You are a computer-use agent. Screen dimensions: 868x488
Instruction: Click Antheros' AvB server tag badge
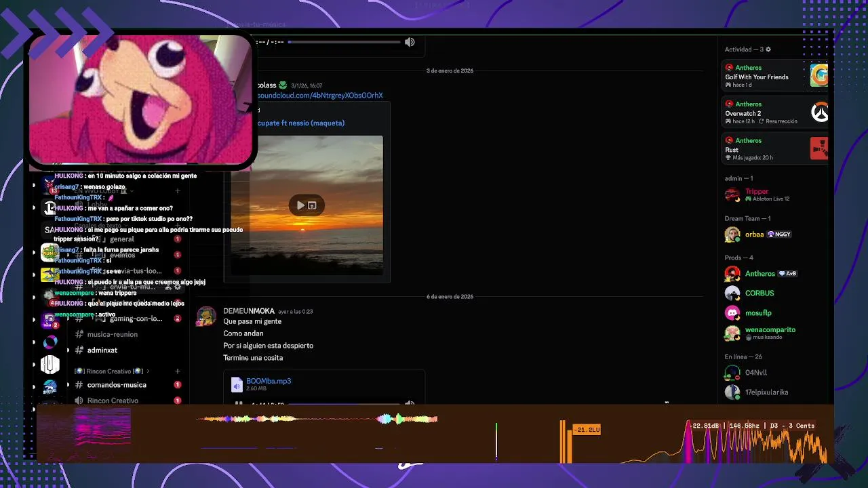[787, 274]
